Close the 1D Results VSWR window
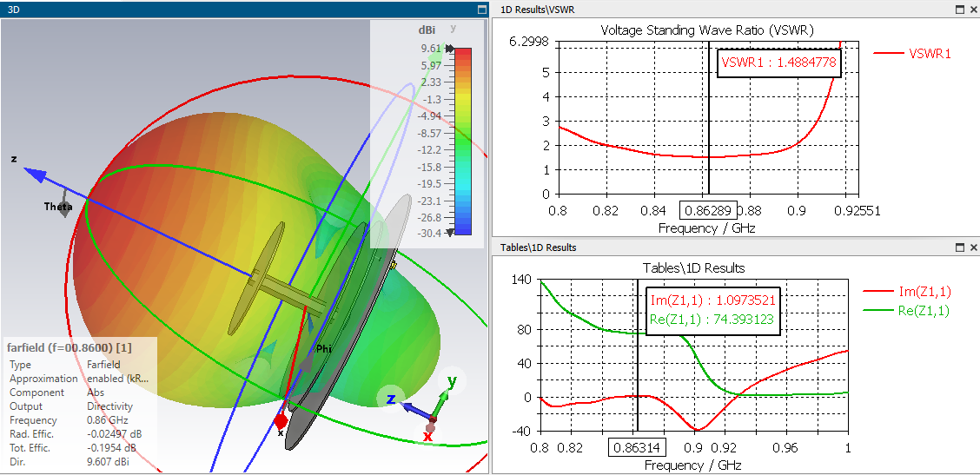Viewport: 980px width, 475px height. click(972, 10)
